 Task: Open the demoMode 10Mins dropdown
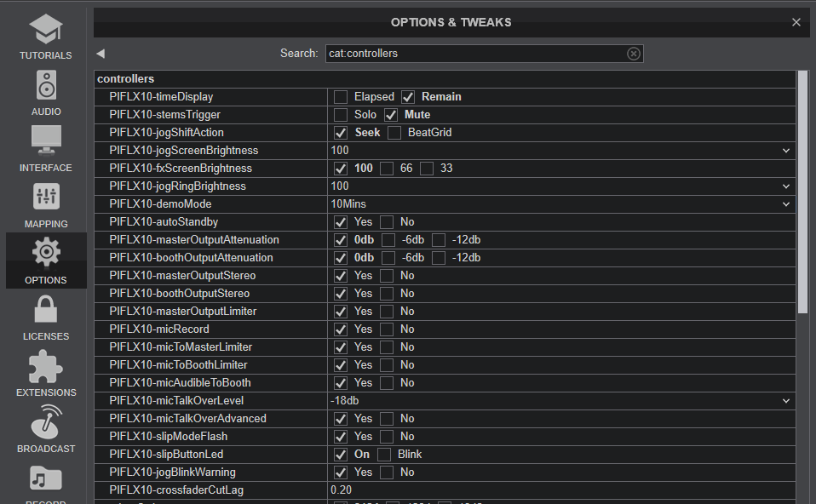tap(785, 204)
